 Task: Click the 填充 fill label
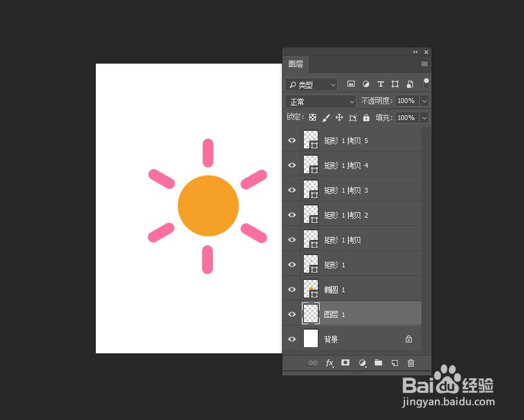[383, 118]
